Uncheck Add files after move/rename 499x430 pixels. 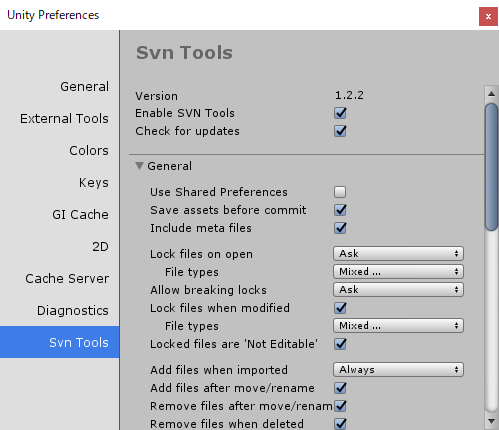point(340,388)
